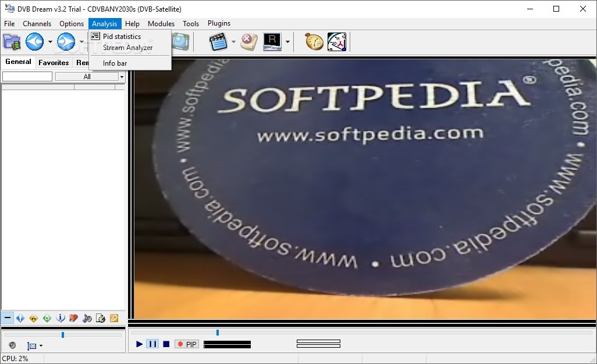Expand the forward arrow history dropdown

pyautogui.click(x=81, y=42)
